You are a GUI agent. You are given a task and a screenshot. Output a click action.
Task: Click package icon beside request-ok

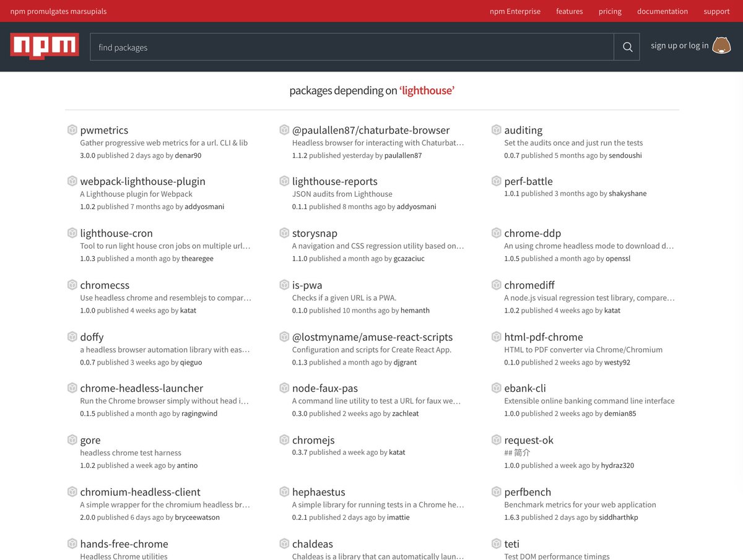click(x=496, y=440)
